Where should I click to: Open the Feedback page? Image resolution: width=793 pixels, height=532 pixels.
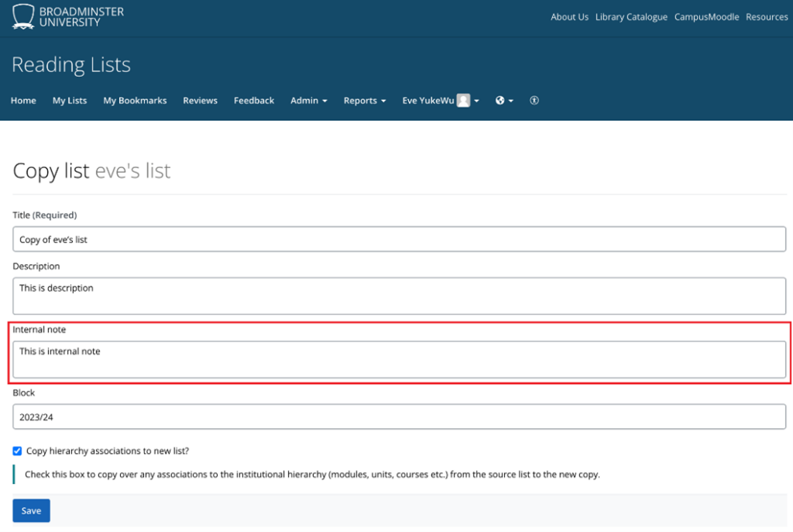254,101
